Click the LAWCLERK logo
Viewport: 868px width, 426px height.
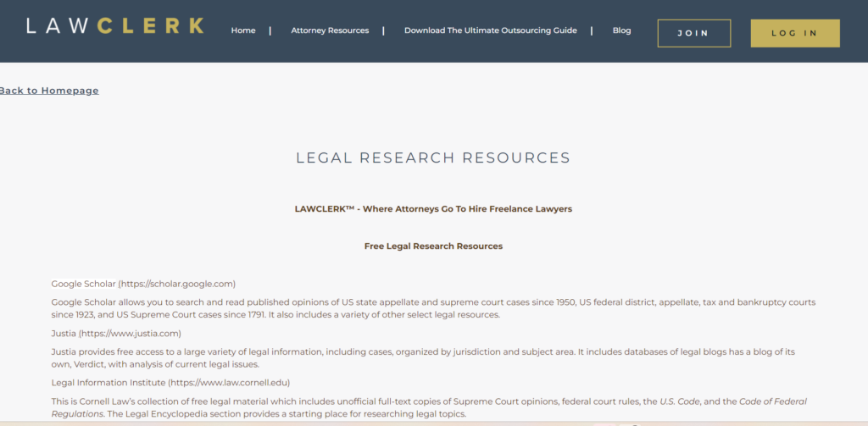[115, 26]
